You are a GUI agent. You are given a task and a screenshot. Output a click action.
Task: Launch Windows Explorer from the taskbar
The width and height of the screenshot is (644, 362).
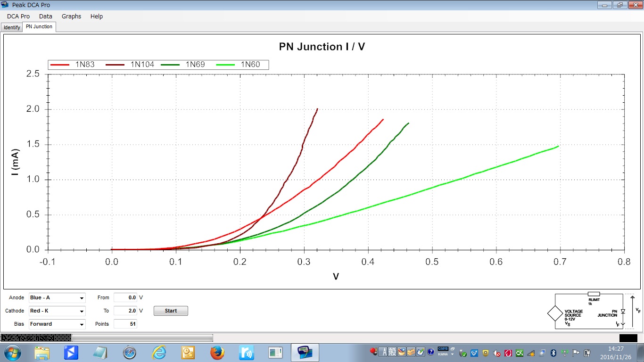click(x=41, y=353)
